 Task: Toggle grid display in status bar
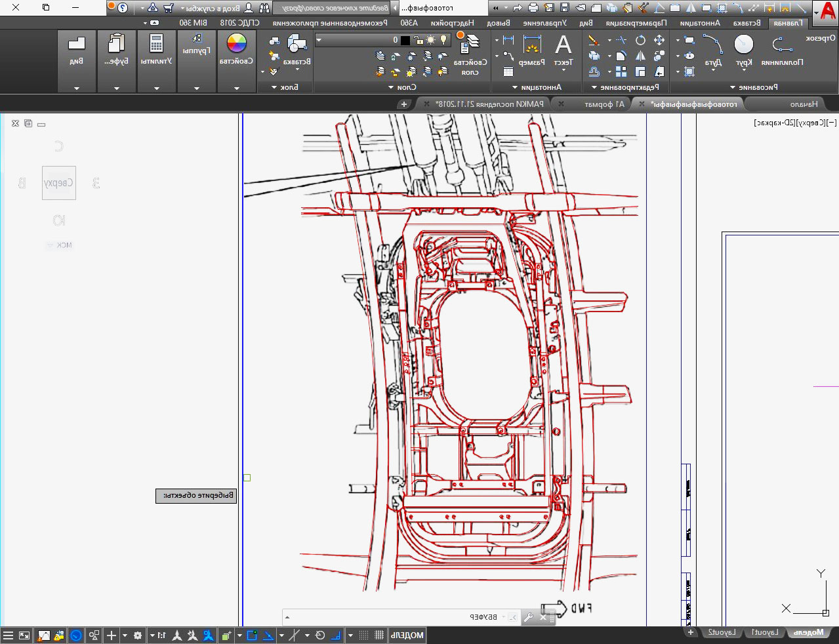pos(379,635)
